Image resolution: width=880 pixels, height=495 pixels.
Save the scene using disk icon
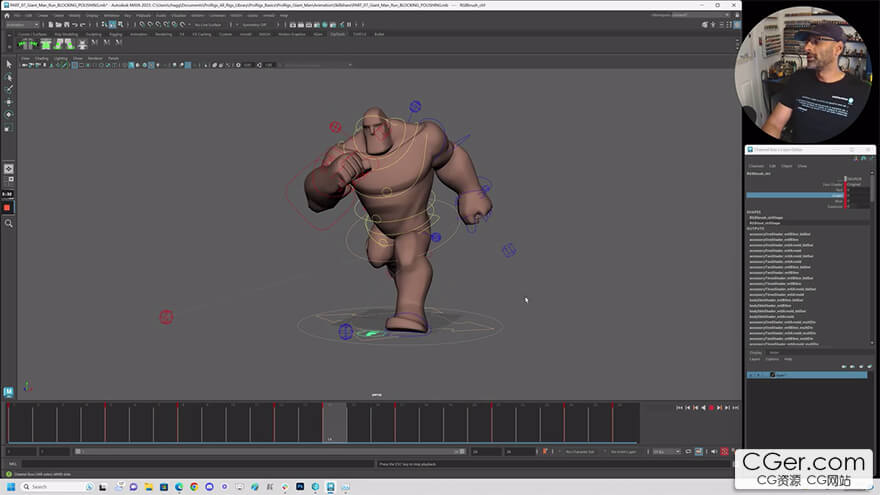click(66, 25)
